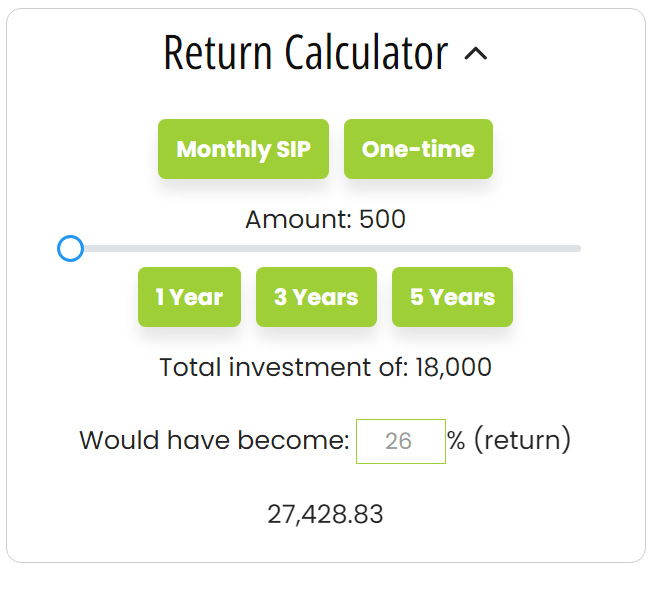Click the word Return in the heading

tap(218, 53)
